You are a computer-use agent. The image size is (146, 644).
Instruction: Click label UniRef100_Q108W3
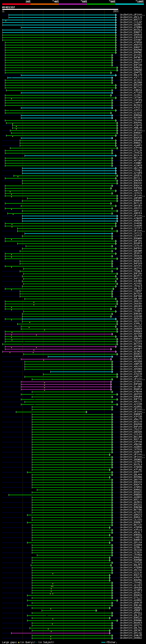coord(131,372)
